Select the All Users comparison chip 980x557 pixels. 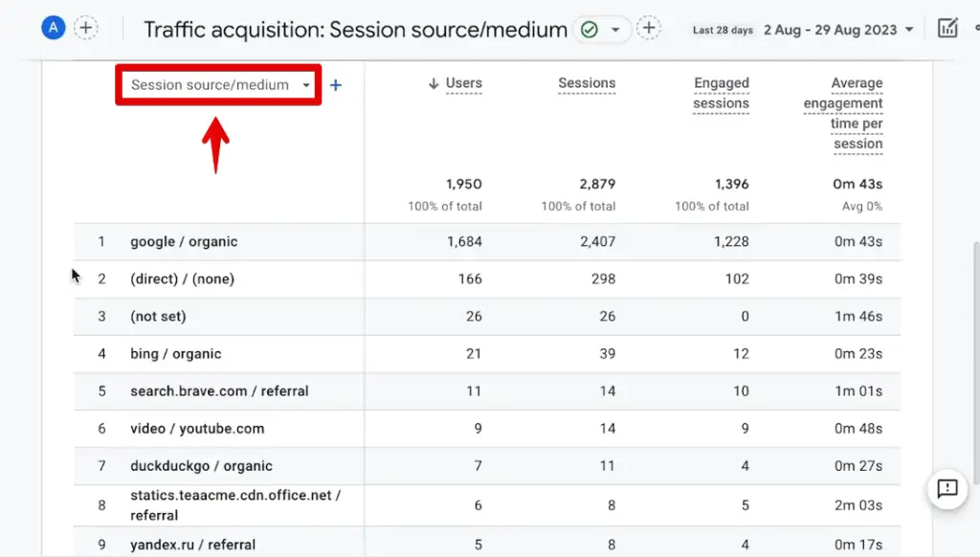pos(53,27)
